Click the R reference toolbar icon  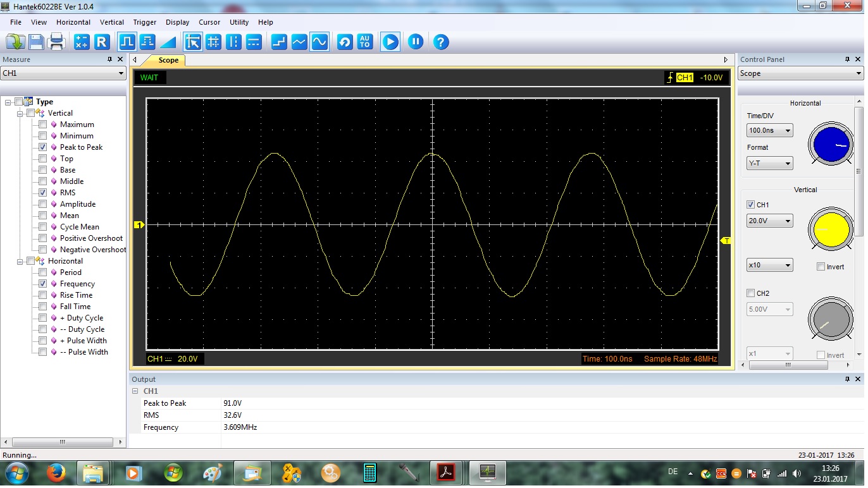(x=102, y=42)
